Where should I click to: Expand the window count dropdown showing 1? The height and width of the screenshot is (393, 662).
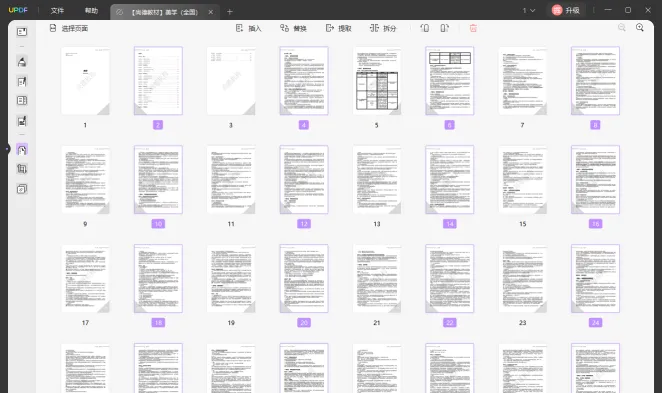pyautogui.click(x=529, y=10)
